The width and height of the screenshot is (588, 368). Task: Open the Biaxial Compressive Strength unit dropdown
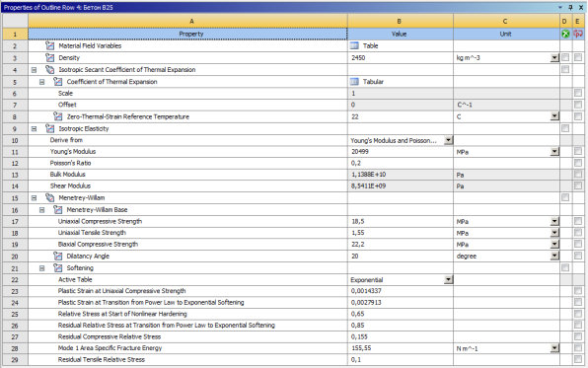(554, 245)
